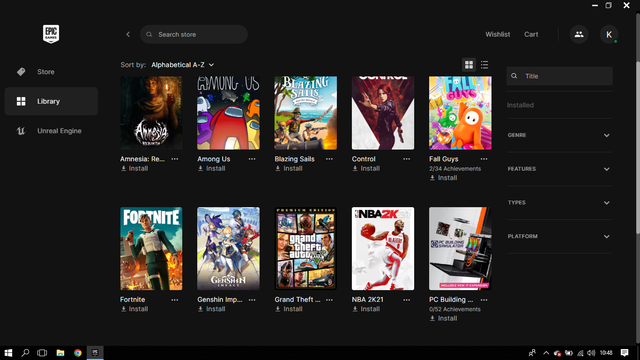The height and width of the screenshot is (360, 640).
Task: Install Fortnite
Action: tap(134, 309)
